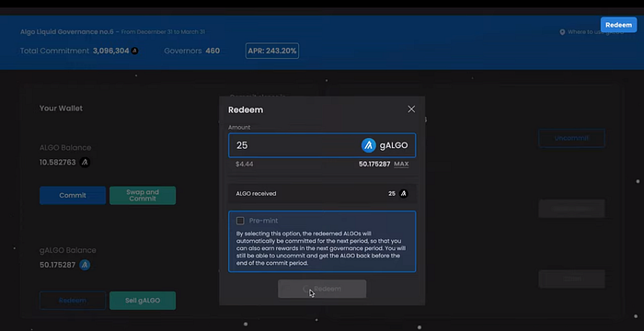The height and width of the screenshot is (331, 644).
Task: Click the location pin icon in header
Action: (x=562, y=32)
